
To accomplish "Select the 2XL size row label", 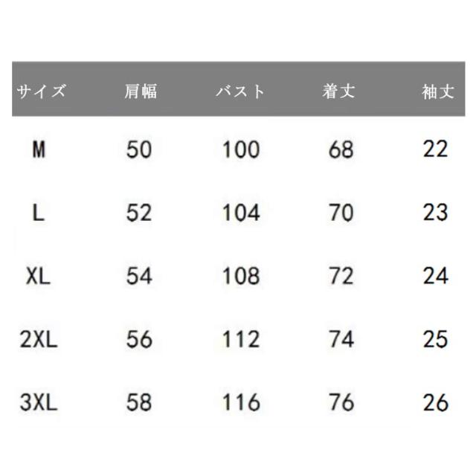I will (x=39, y=340).
